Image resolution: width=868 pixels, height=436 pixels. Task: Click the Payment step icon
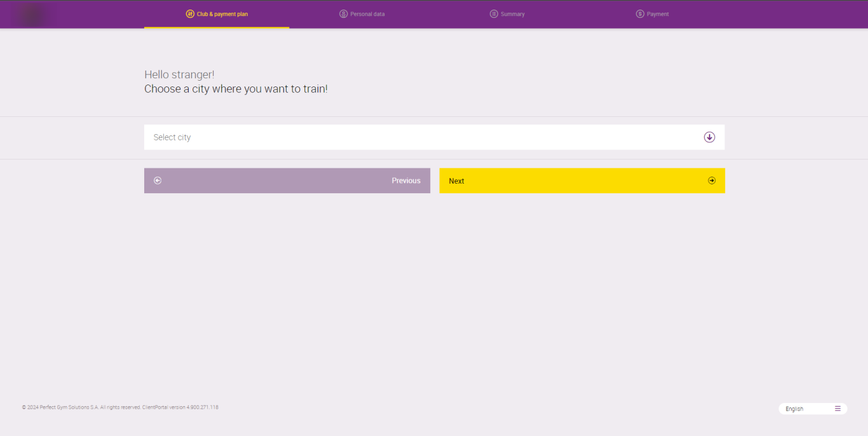[640, 14]
